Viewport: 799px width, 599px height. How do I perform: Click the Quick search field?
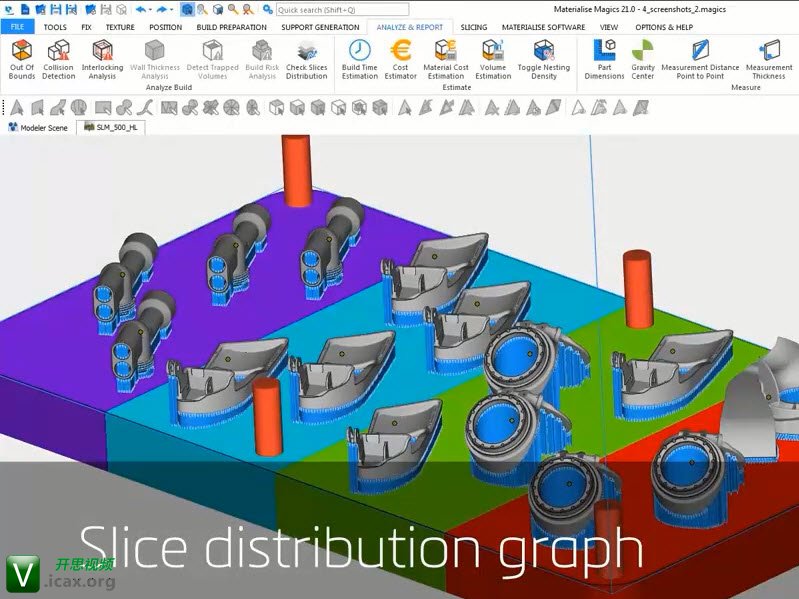click(330, 9)
